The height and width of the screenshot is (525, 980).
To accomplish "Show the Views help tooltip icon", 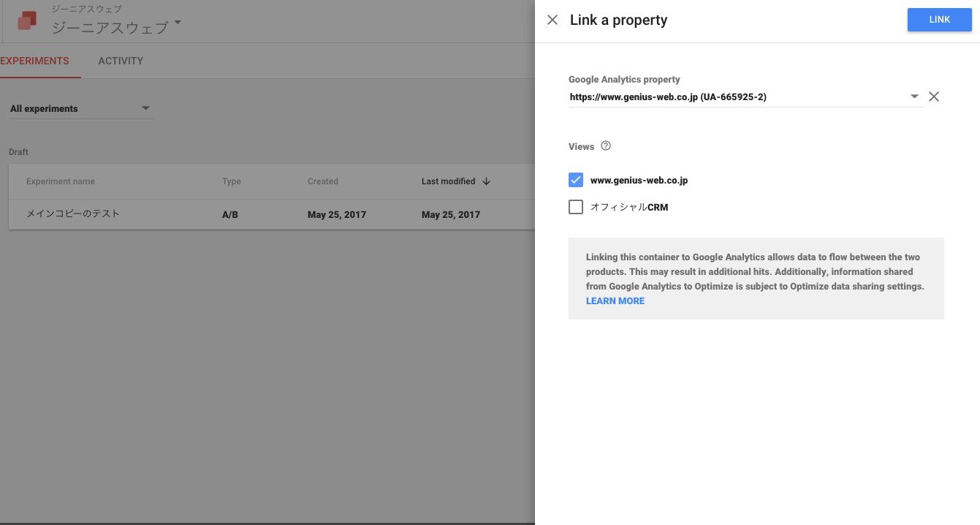I will coord(606,146).
